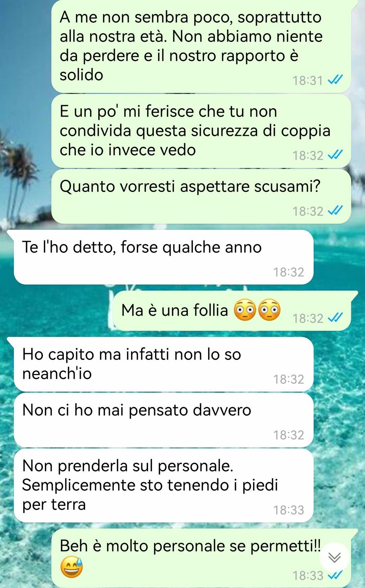This screenshot has width=365, height=588.
Task: Click the 18:33 timestamp on the received message
Action: 289,510
